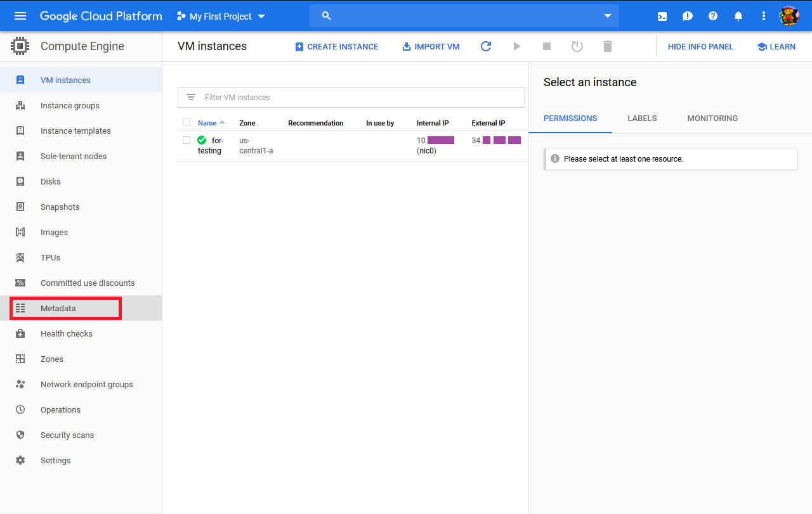Screen dimensions: 812x514
Task: Click the Internal IP column header
Action: click(433, 123)
